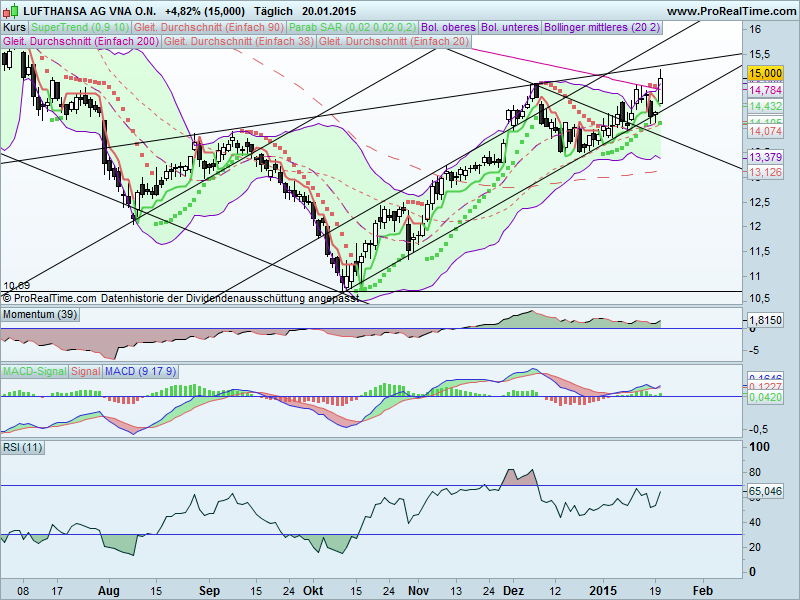Click the Nov label on time axis
Screen dimensions: 800x600
click(x=418, y=591)
